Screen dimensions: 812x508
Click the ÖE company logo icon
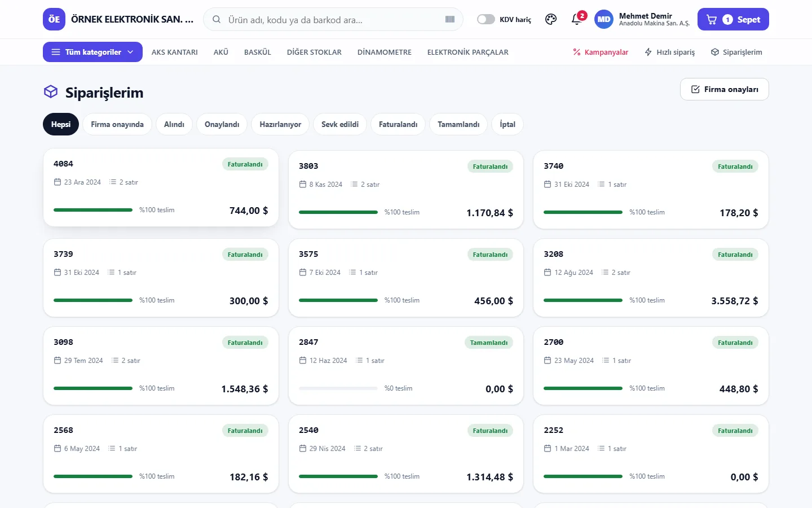[x=54, y=19]
